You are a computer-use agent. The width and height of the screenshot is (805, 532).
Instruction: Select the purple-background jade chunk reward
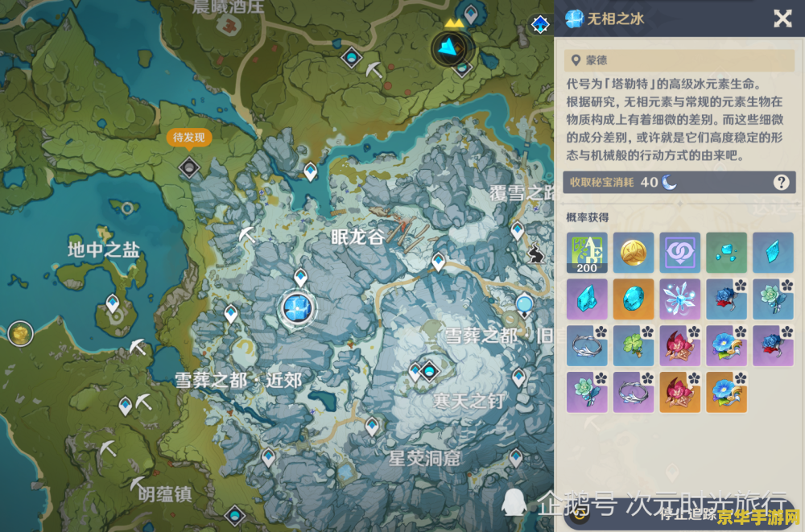(587, 299)
